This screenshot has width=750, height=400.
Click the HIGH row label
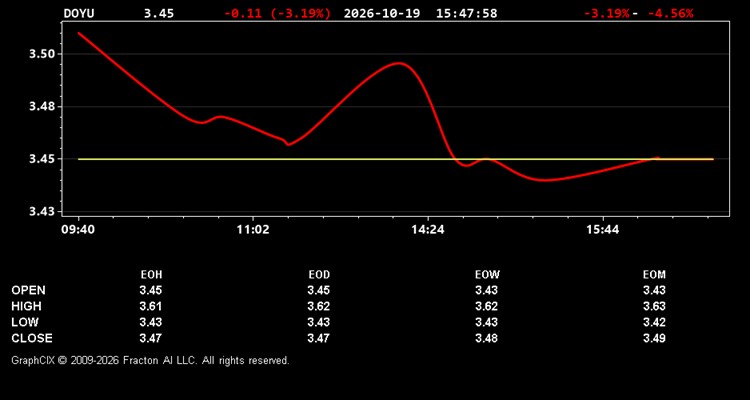(x=26, y=306)
